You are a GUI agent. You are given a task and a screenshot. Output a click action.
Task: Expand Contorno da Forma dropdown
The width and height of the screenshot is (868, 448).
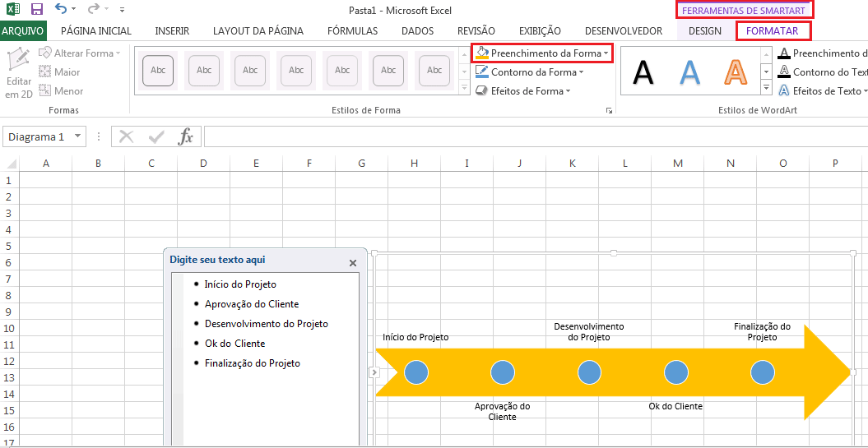pos(581,72)
